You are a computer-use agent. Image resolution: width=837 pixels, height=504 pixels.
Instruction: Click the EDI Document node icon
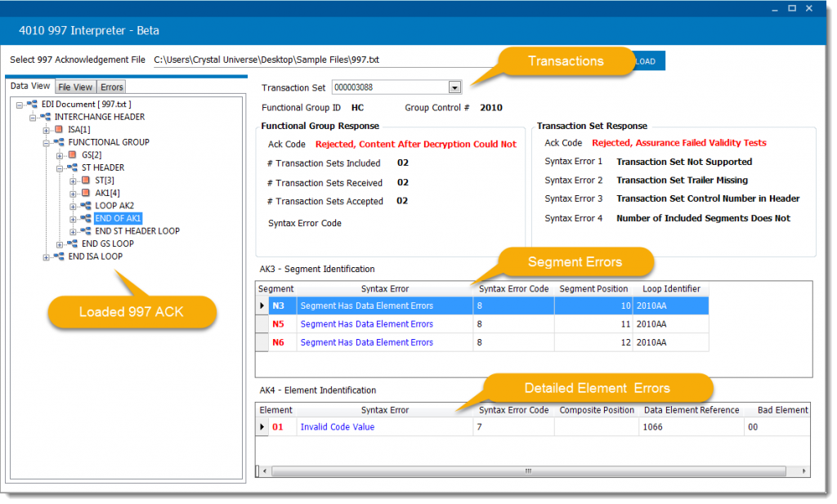click(34, 105)
